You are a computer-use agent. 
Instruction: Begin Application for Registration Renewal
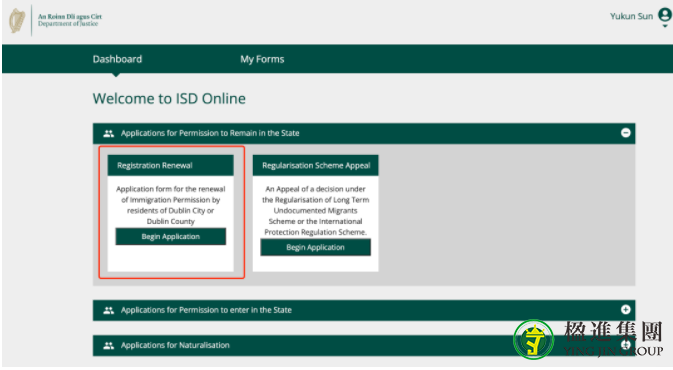point(170,237)
